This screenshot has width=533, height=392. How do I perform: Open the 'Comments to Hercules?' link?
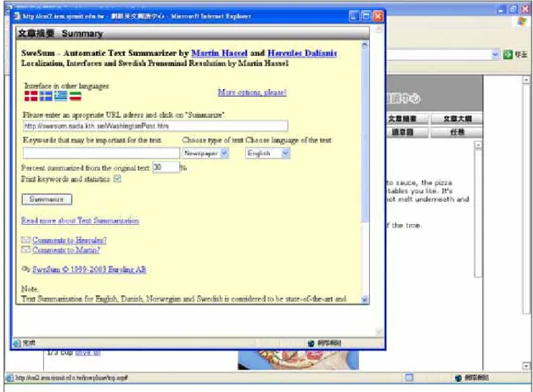[70, 240]
